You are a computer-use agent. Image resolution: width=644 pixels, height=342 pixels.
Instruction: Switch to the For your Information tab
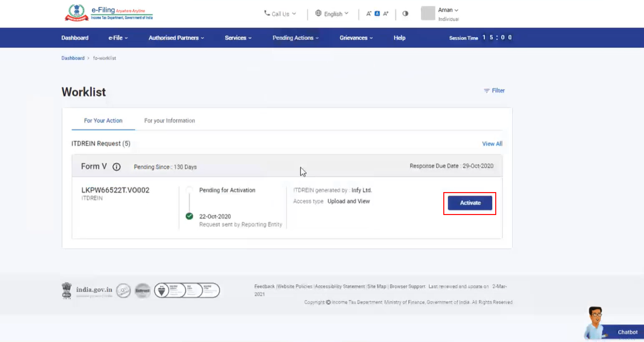pyautogui.click(x=169, y=121)
